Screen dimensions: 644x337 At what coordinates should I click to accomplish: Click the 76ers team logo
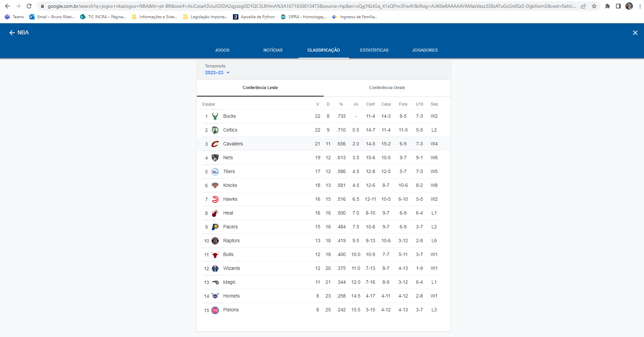[215, 172]
